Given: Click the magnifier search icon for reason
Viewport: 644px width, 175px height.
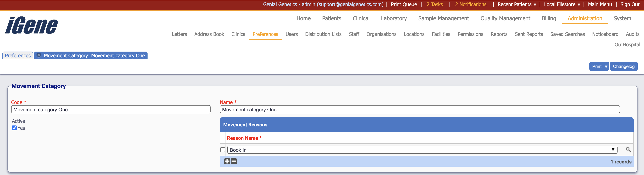Looking at the screenshot, I should 628,150.
